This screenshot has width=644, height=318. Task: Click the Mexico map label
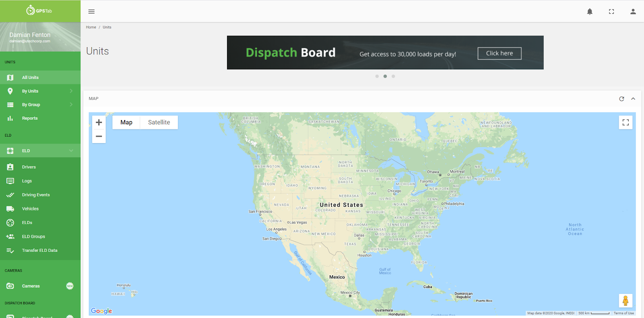tap(337, 277)
